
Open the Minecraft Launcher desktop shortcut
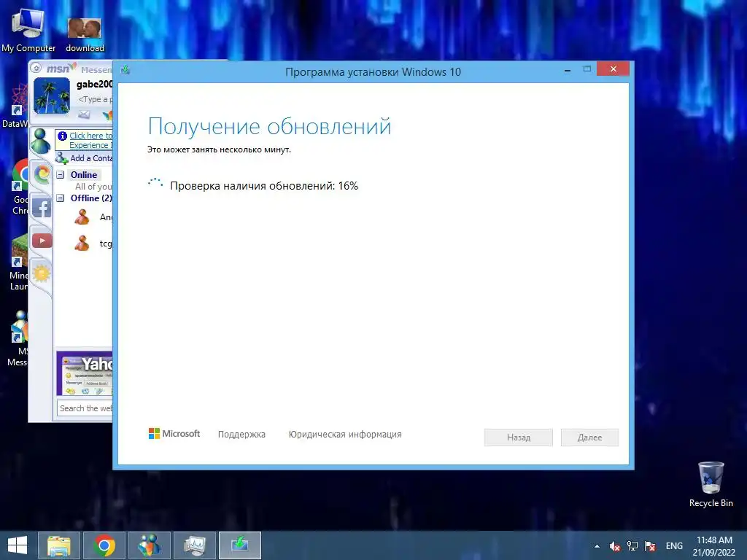[18, 263]
